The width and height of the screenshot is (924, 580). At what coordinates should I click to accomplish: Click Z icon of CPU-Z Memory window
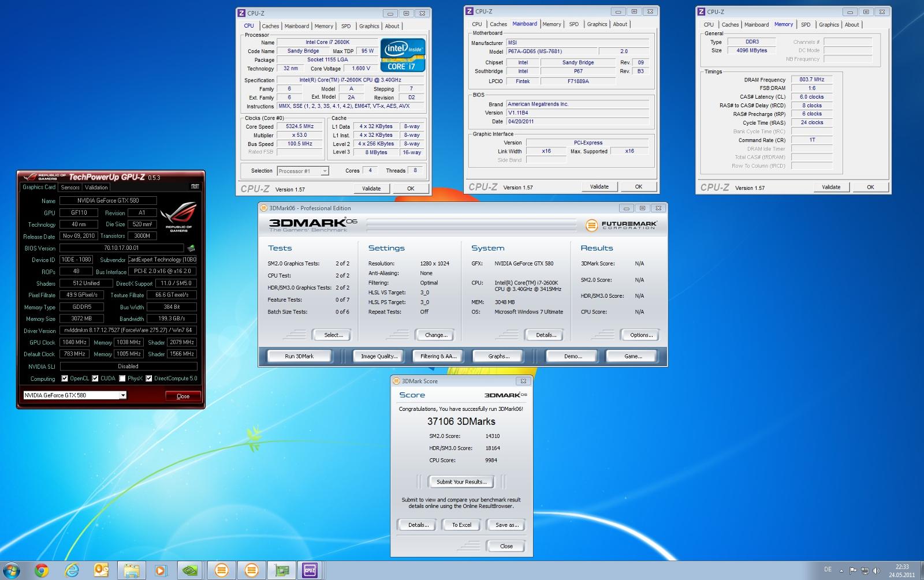701,12
